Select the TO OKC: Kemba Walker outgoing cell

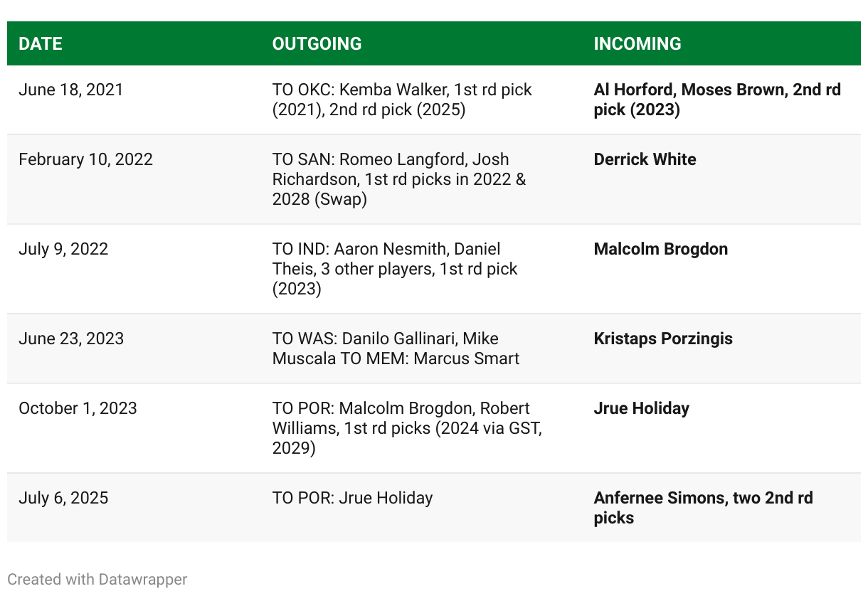[422, 100]
